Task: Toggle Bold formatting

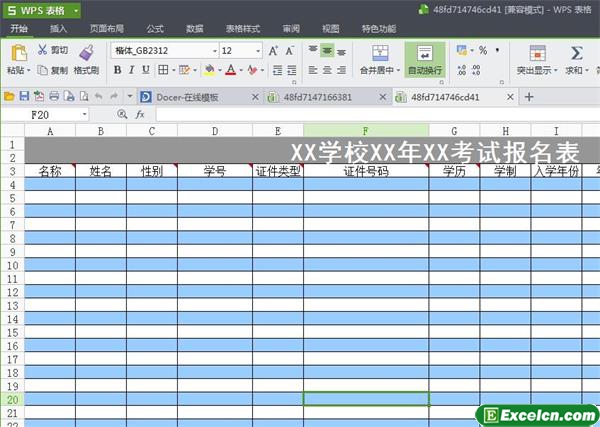Action: click(x=117, y=70)
